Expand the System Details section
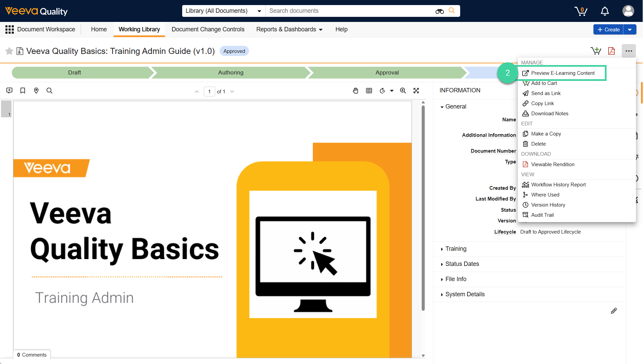The height and width of the screenshot is (364, 643). [x=463, y=294]
